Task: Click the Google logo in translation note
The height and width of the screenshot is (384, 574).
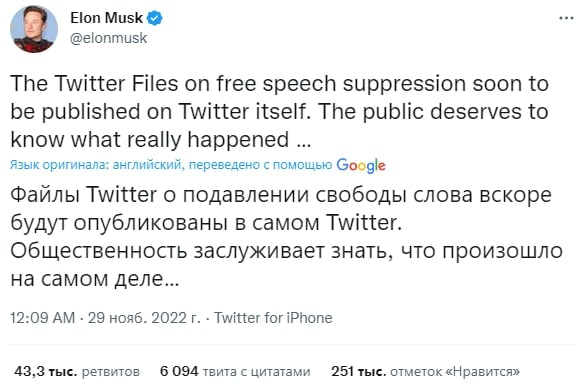Action: tap(361, 165)
